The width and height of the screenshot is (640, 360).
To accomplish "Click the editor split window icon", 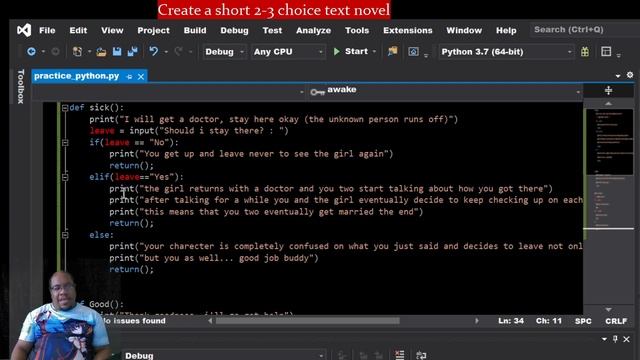I will (x=608, y=90).
